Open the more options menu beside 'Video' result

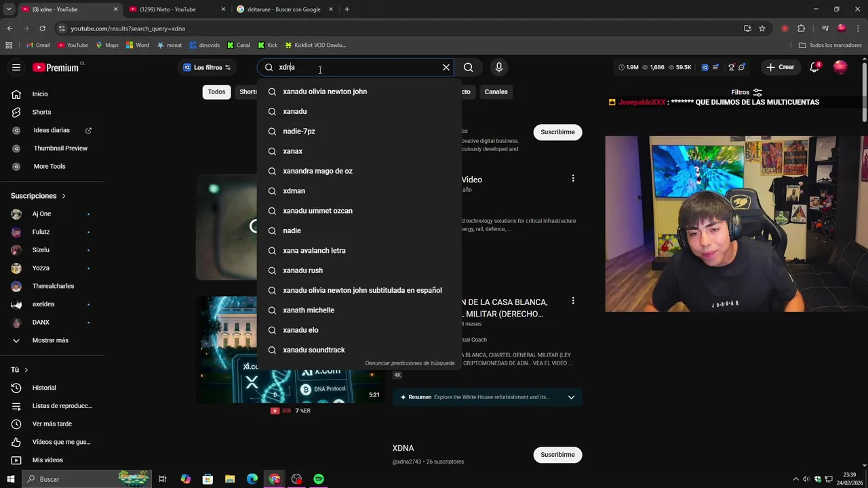click(573, 178)
